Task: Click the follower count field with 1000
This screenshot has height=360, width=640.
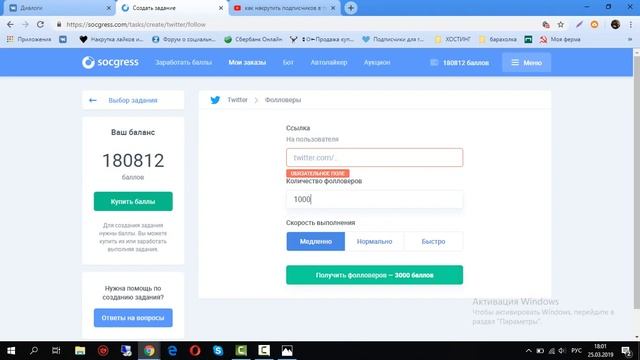Action: 374,199
